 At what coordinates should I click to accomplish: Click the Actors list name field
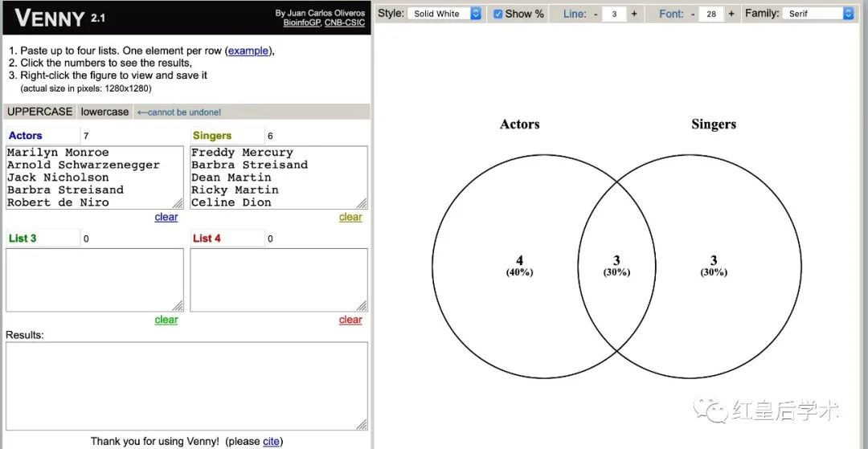coord(43,136)
